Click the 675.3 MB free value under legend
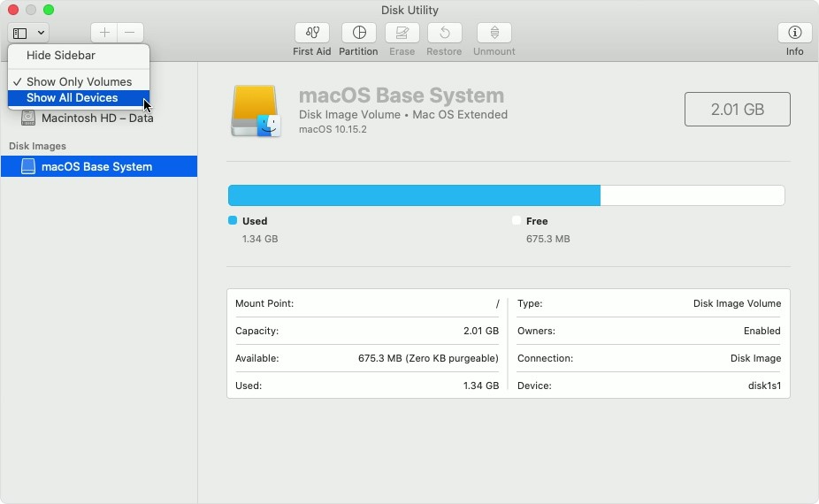The image size is (819, 504). (547, 239)
